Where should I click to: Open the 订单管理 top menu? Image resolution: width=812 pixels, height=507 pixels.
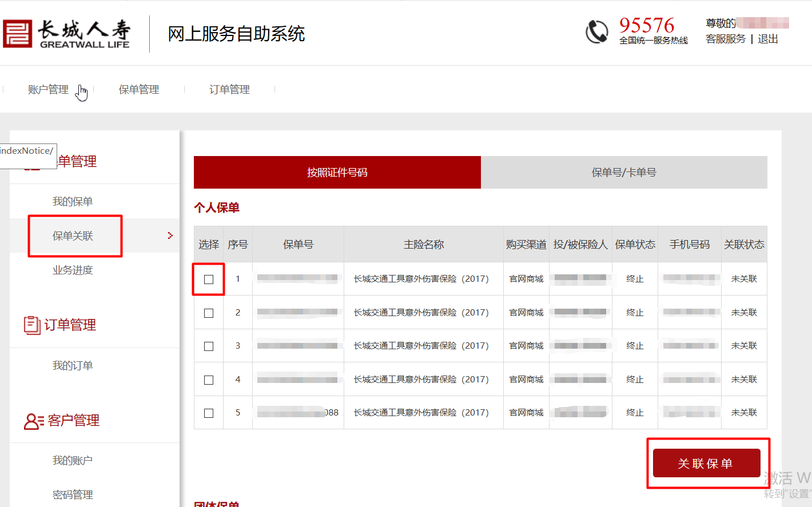(x=229, y=90)
